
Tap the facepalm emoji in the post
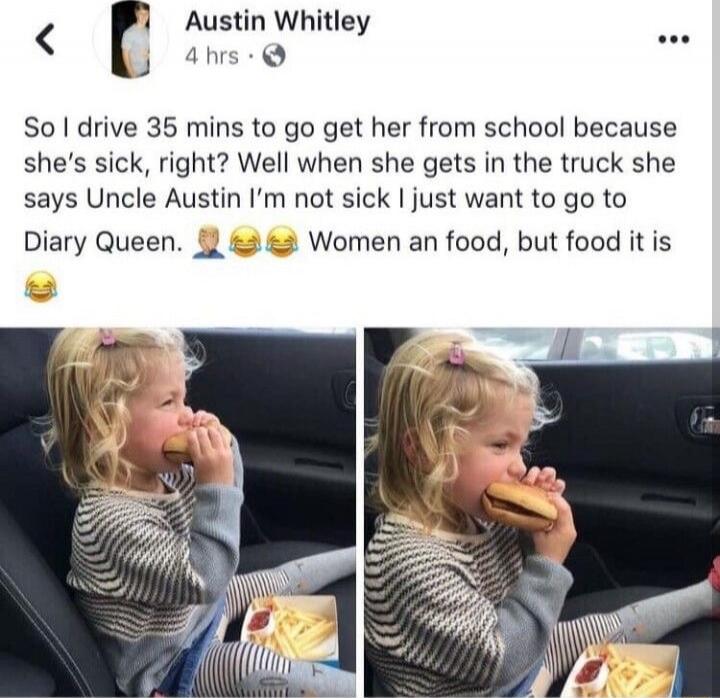pos(211,242)
